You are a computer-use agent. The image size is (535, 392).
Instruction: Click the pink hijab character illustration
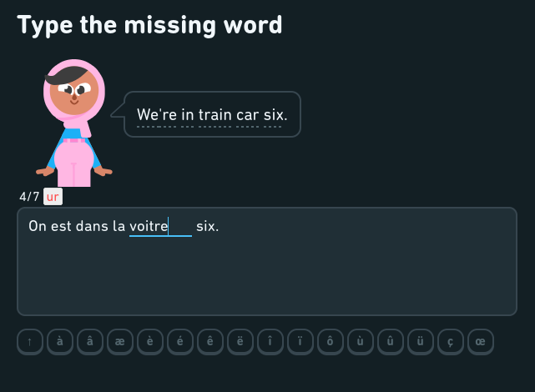74,123
